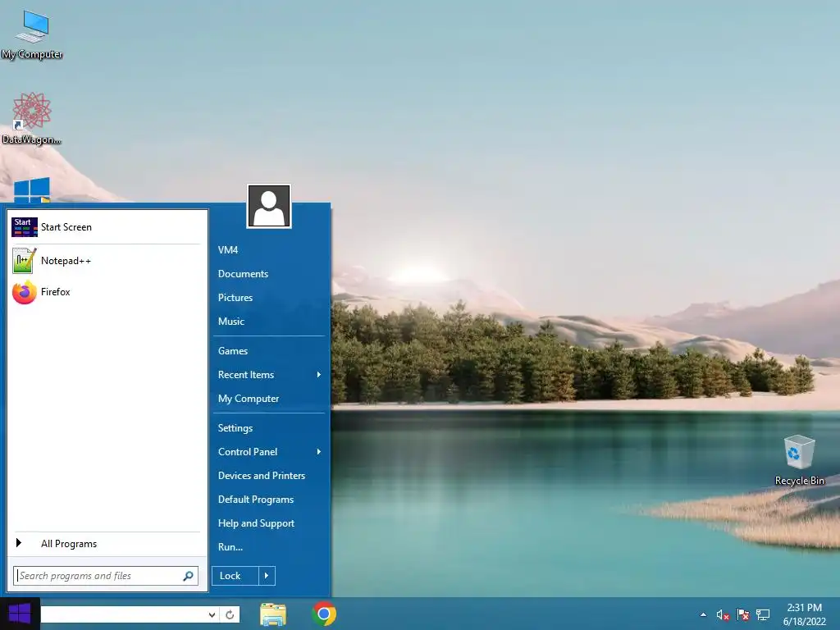Launch Notepad++ from the start menu icon
The height and width of the screenshot is (630, 840).
[x=25, y=261]
